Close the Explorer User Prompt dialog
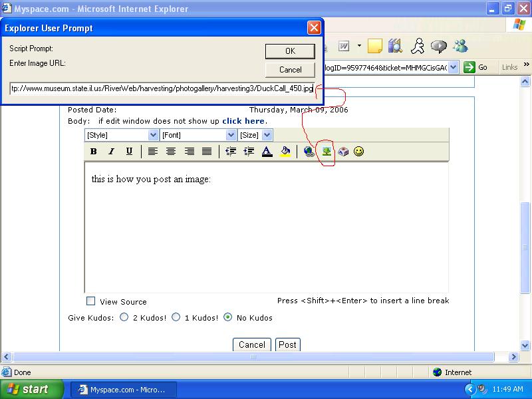The width and height of the screenshot is (532, 399). click(314, 28)
